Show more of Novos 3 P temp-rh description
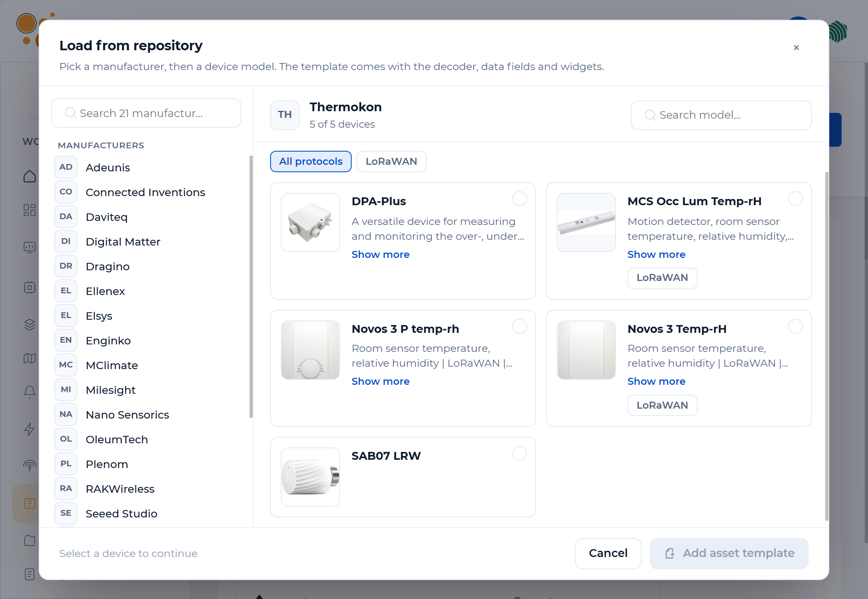 tap(380, 381)
